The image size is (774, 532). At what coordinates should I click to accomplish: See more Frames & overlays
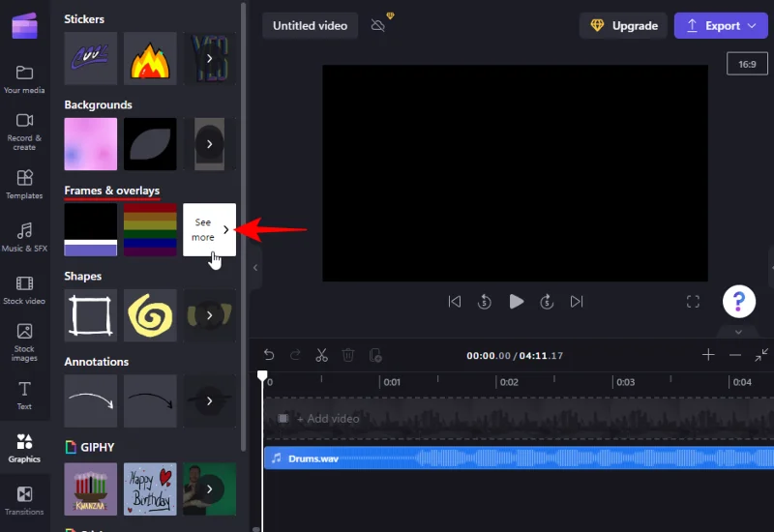click(209, 229)
